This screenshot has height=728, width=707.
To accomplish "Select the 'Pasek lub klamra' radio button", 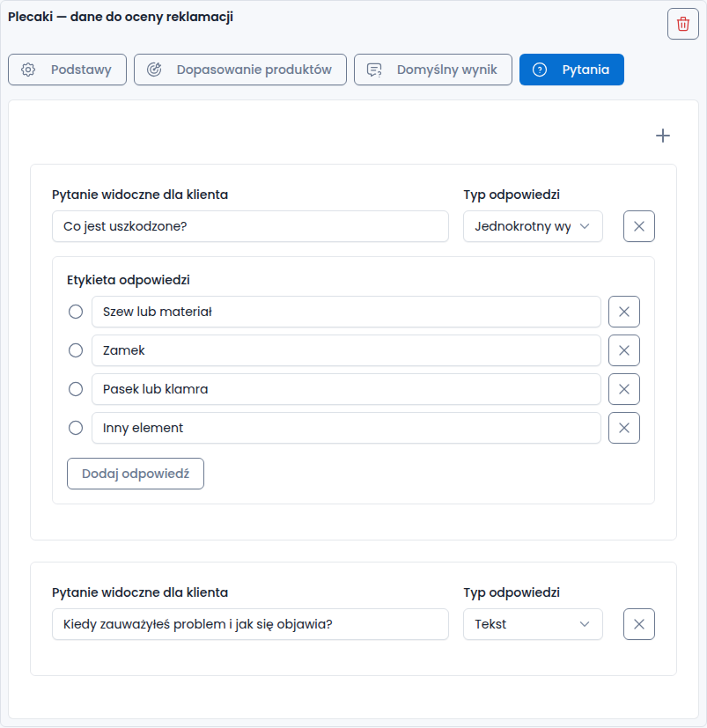I will pos(76,389).
